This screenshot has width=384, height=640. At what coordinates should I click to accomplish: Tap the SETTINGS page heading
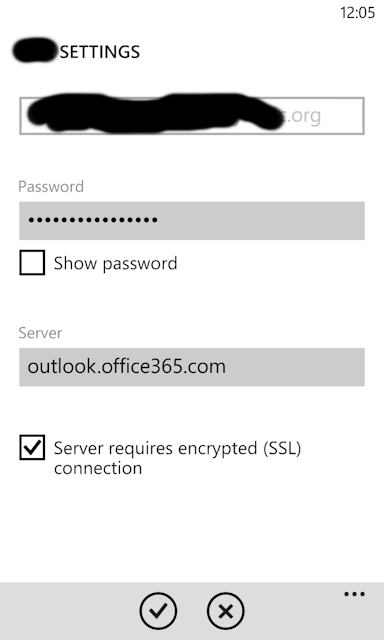tap(100, 52)
